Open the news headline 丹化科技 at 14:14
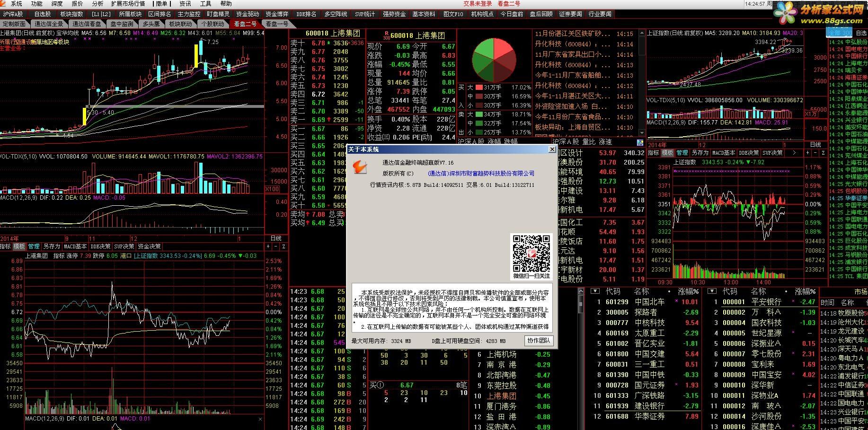The width and height of the screenshot is (868, 430). 585,44
